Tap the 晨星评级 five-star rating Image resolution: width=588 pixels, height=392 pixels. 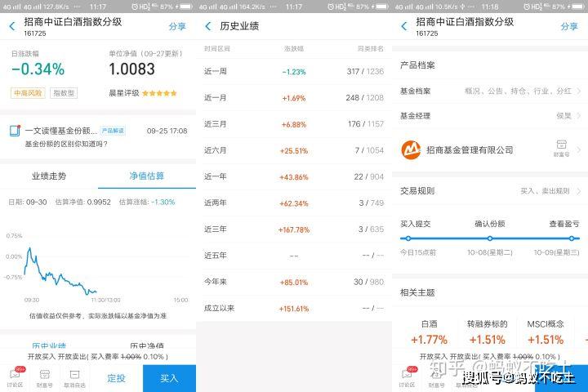pyautogui.click(x=159, y=93)
